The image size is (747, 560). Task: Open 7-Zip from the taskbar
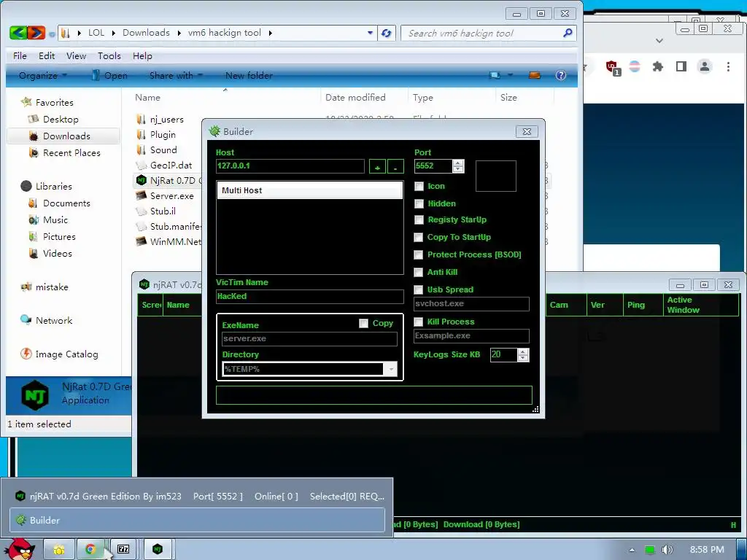pyautogui.click(x=123, y=550)
